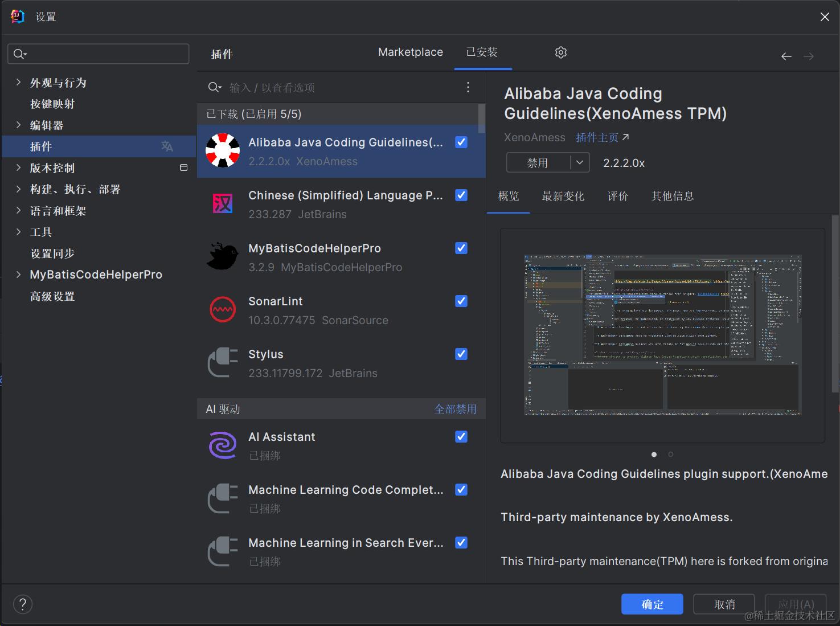
Task: Open the plugin screenshot thumbnail
Action: tap(663, 335)
